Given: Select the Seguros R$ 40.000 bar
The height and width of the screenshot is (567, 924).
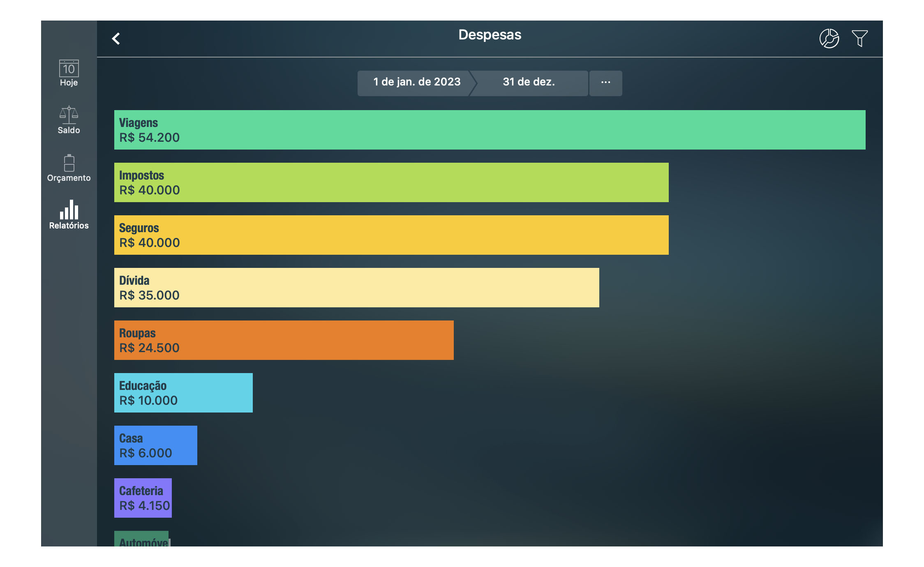Looking at the screenshot, I should [391, 235].
